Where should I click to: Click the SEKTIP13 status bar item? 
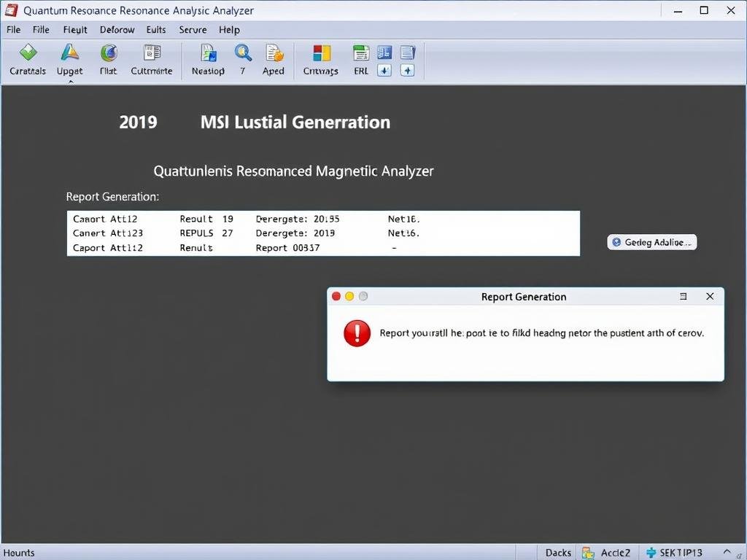674,553
